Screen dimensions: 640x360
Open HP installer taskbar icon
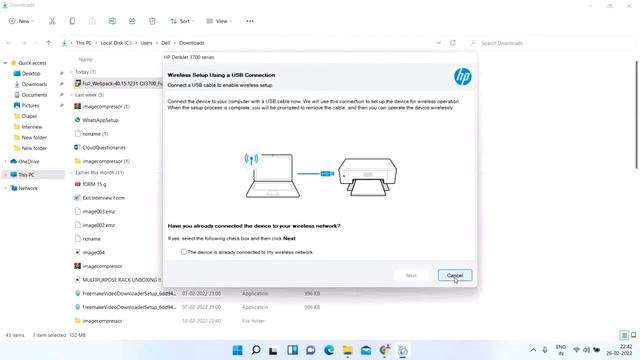pyautogui.click(x=403, y=350)
